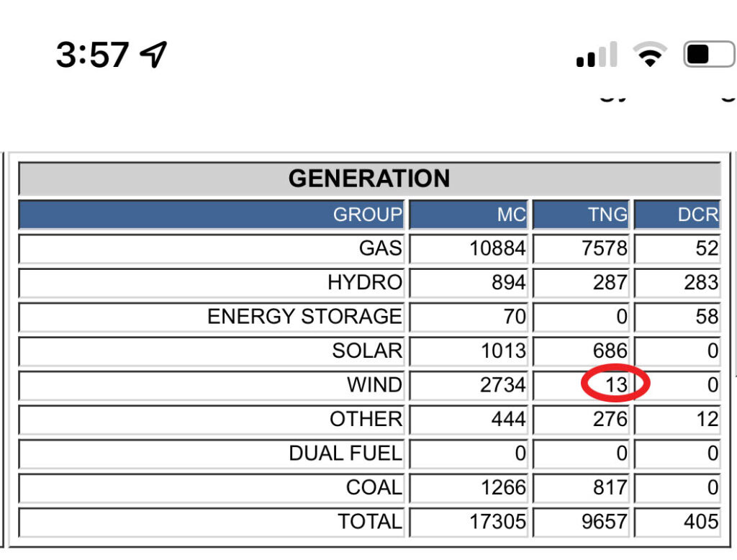Tap the battery indicator icon

click(x=709, y=55)
